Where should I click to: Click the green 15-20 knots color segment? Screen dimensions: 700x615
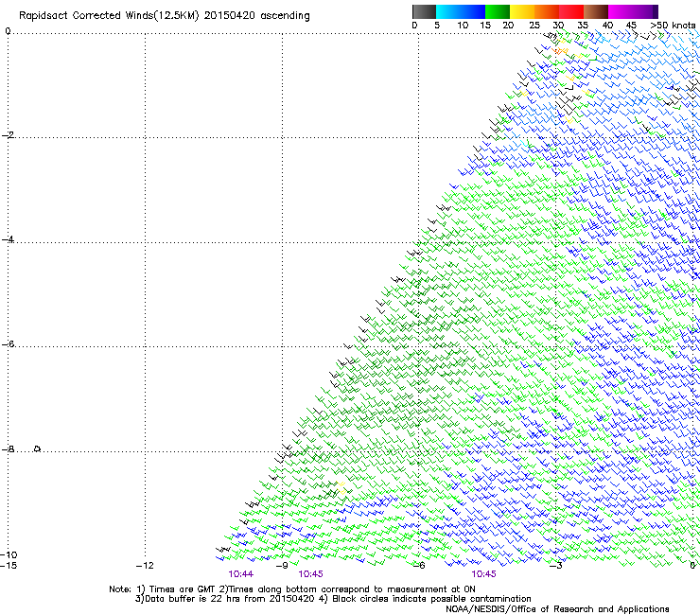pyautogui.click(x=498, y=11)
